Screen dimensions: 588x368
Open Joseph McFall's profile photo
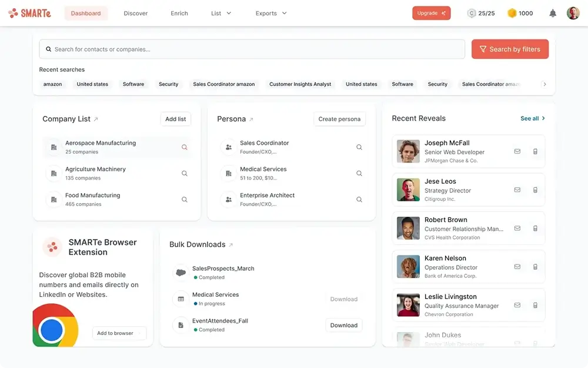[408, 151]
